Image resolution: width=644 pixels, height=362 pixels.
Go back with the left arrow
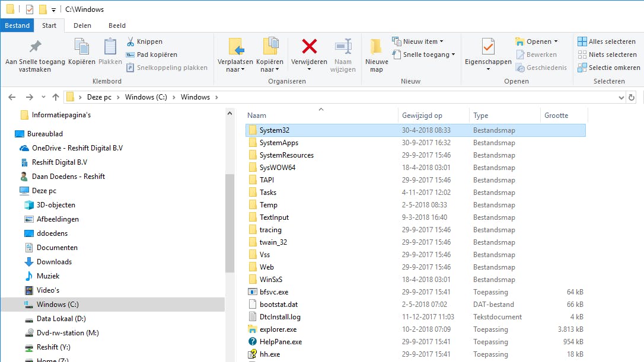[x=12, y=97]
